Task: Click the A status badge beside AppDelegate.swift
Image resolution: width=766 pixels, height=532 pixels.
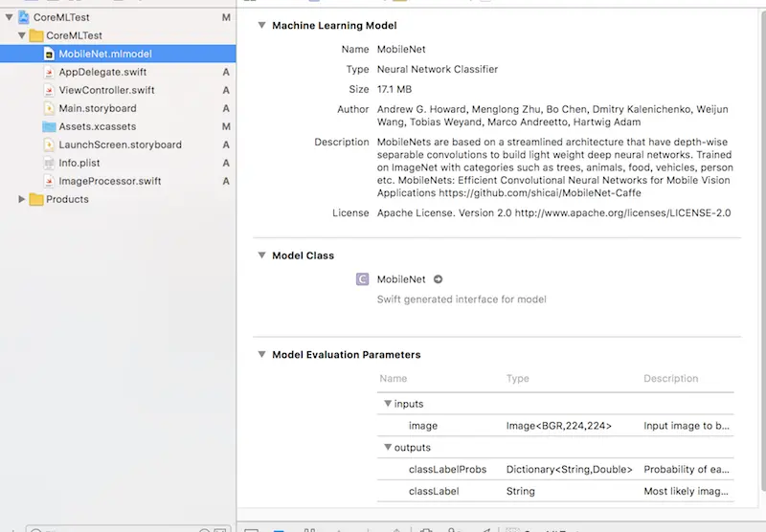Action: 226,72
